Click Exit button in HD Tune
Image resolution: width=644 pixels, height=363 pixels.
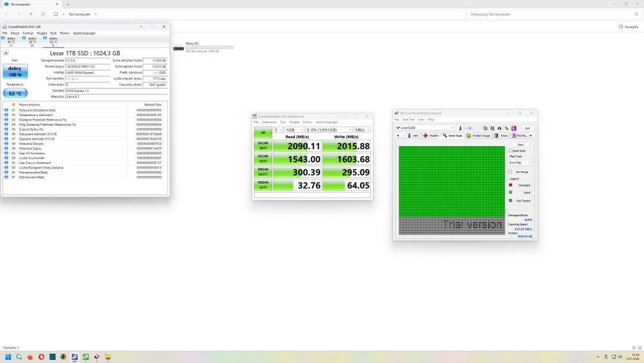coord(527,128)
